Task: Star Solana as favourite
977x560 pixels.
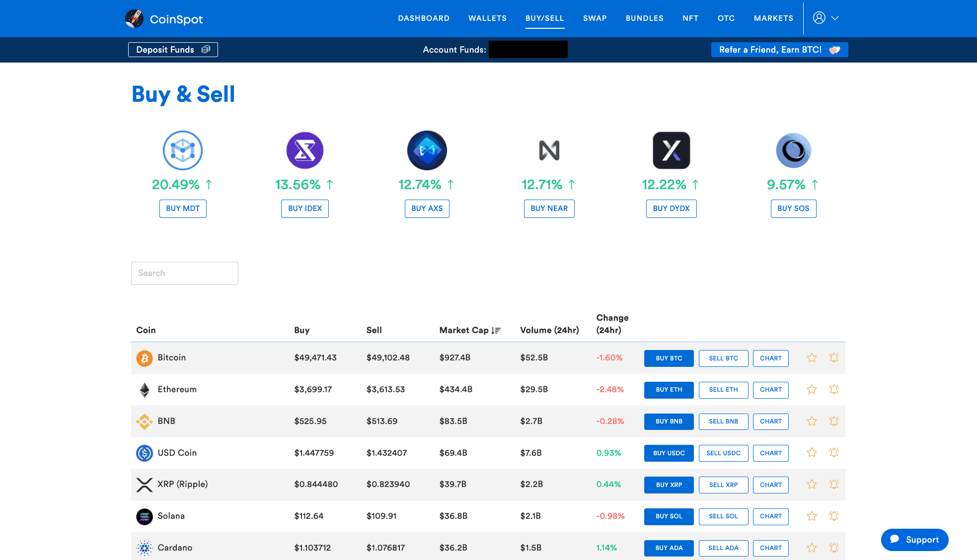Action: coord(812,516)
